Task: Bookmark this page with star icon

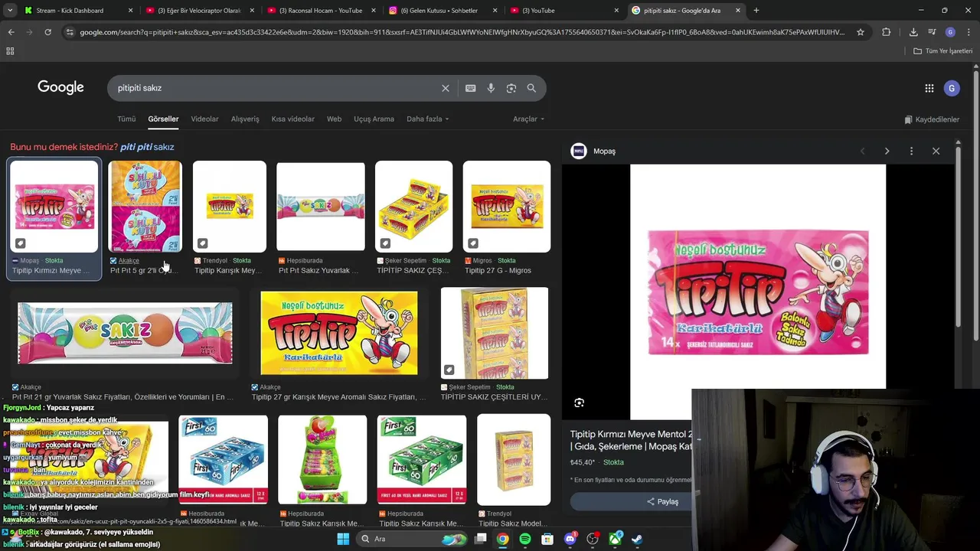Action: [861, 32]
